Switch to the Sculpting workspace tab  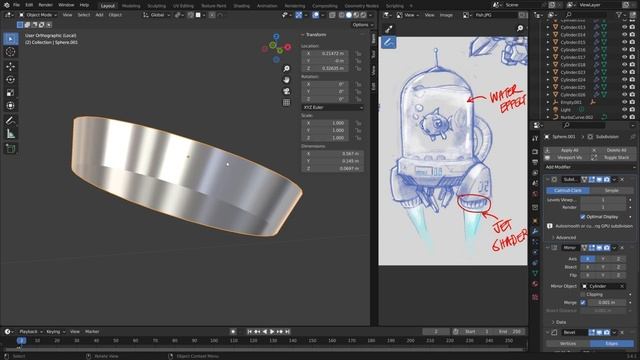tap(156, 6)
